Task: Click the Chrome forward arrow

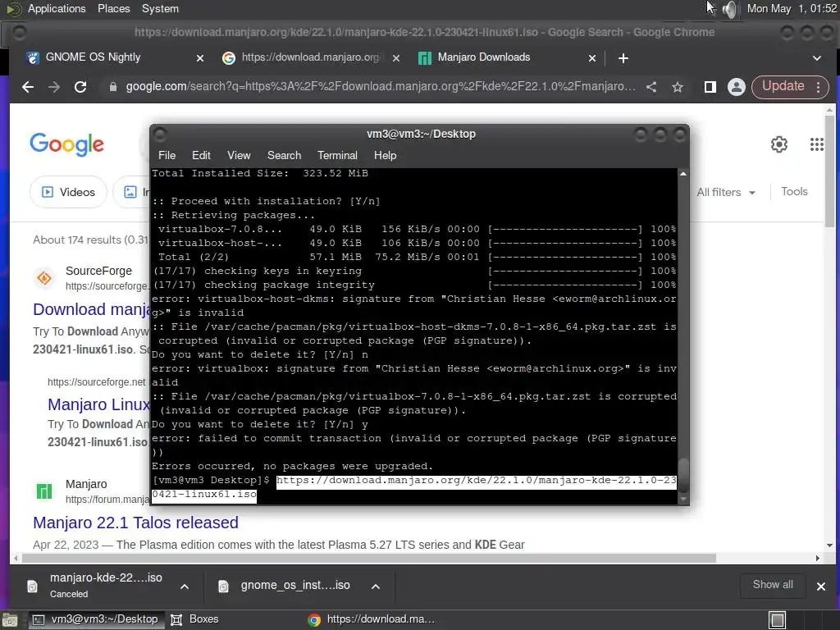Action: pos(54,87)
